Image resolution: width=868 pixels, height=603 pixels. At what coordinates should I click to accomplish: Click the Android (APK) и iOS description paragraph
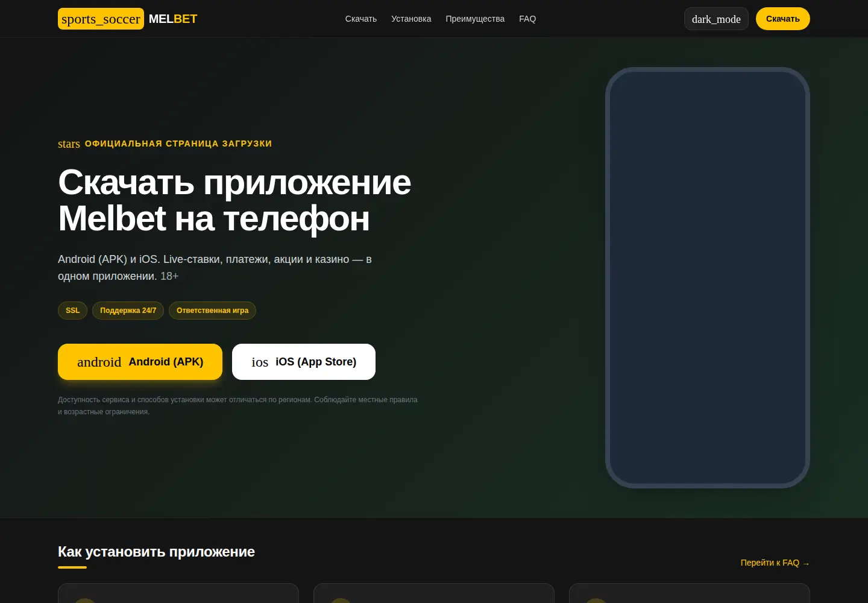tap(215, 268)
